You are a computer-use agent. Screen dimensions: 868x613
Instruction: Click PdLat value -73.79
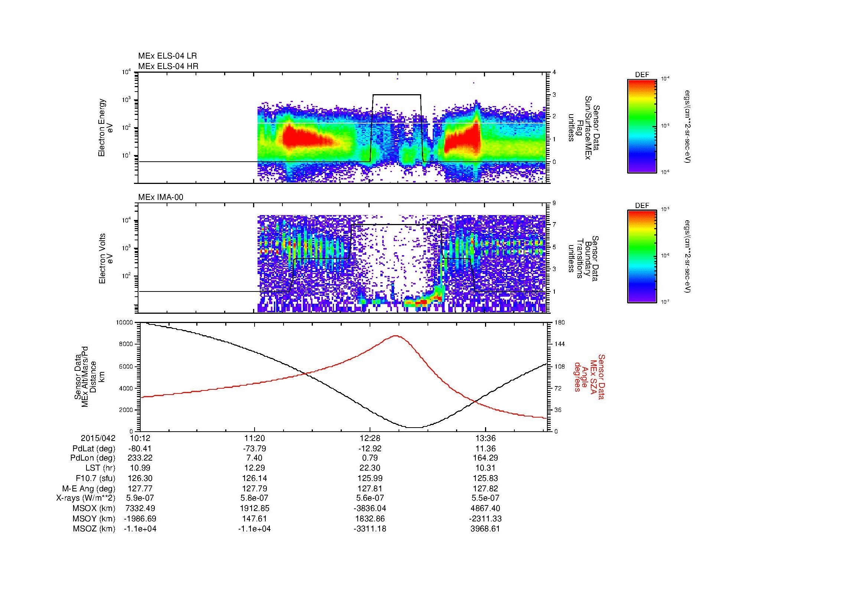click(x=255, y=449)
